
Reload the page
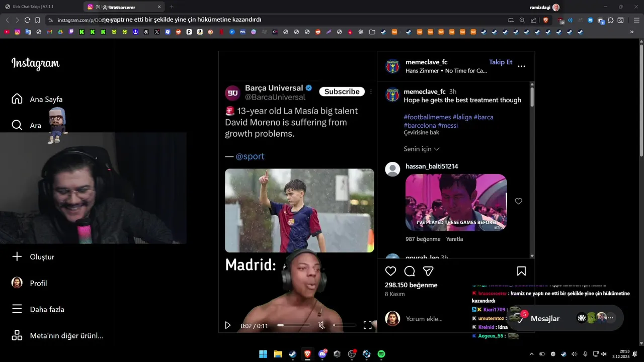(27, 20)
